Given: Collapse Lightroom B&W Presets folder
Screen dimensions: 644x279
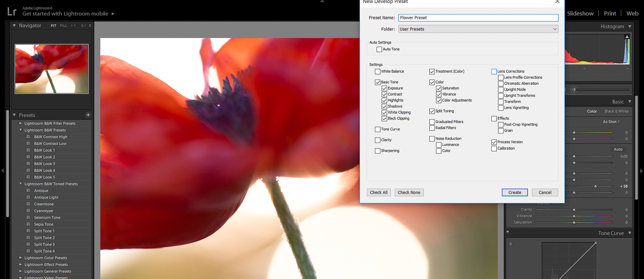Looking at the screenshot, I should click(x=20, y=130).
